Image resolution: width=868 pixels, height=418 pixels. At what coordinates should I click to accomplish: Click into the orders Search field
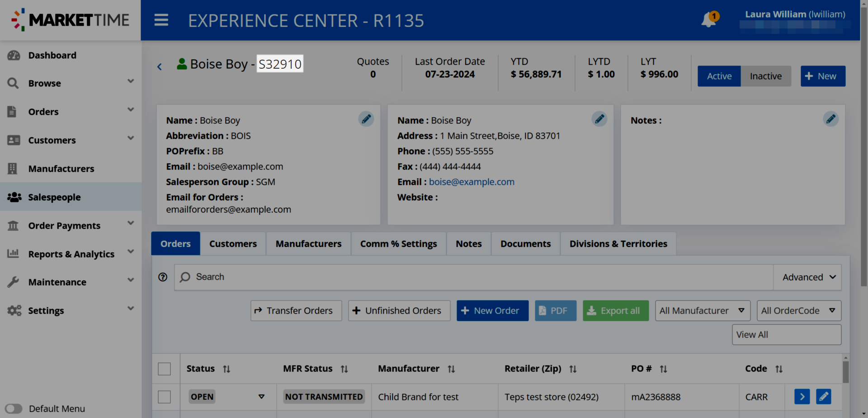[x=474, y=277]
